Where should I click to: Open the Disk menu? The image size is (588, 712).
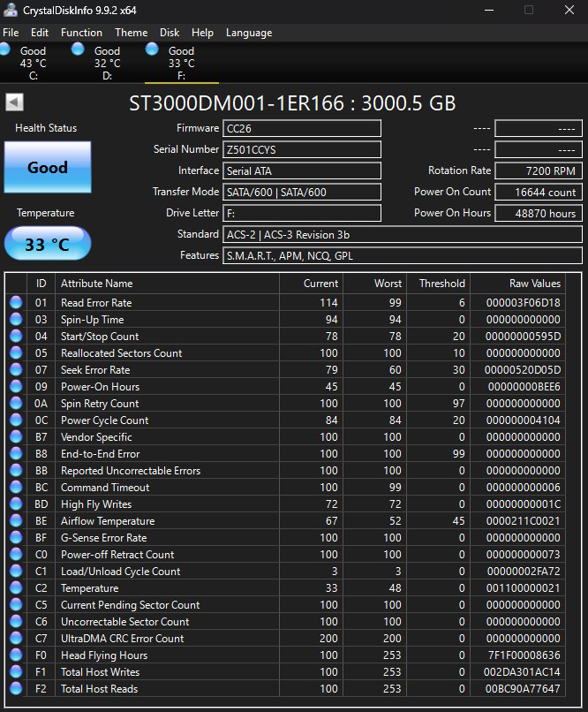pyautogui.click(x=170, y=33)
